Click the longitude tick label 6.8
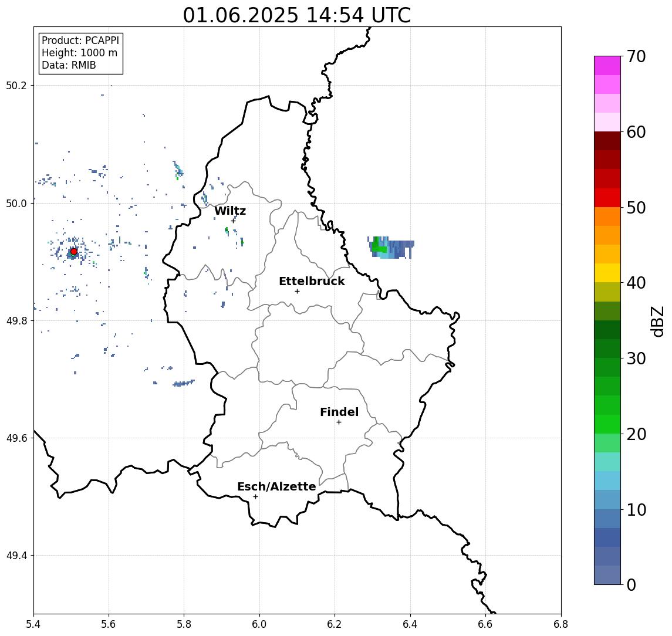Screen dimensions: 672x636 [x=561, y=624]
